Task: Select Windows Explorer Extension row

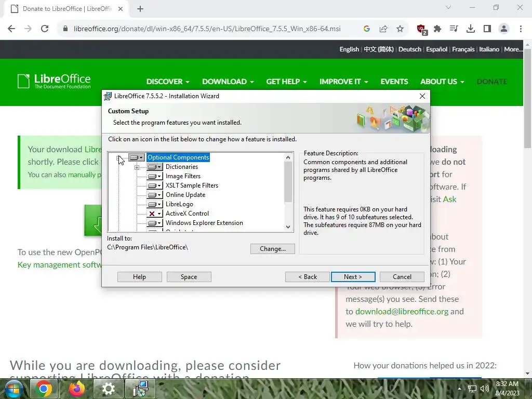Action: 204,223
